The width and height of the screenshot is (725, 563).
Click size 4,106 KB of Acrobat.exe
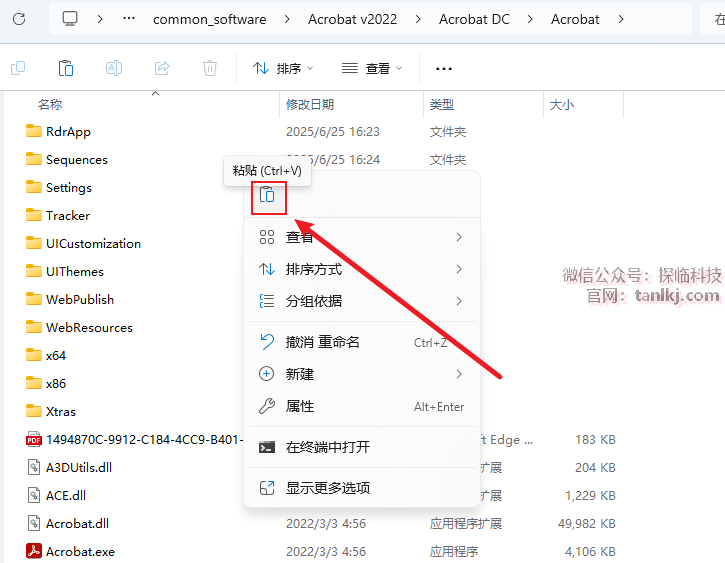(x=590, y=551)
